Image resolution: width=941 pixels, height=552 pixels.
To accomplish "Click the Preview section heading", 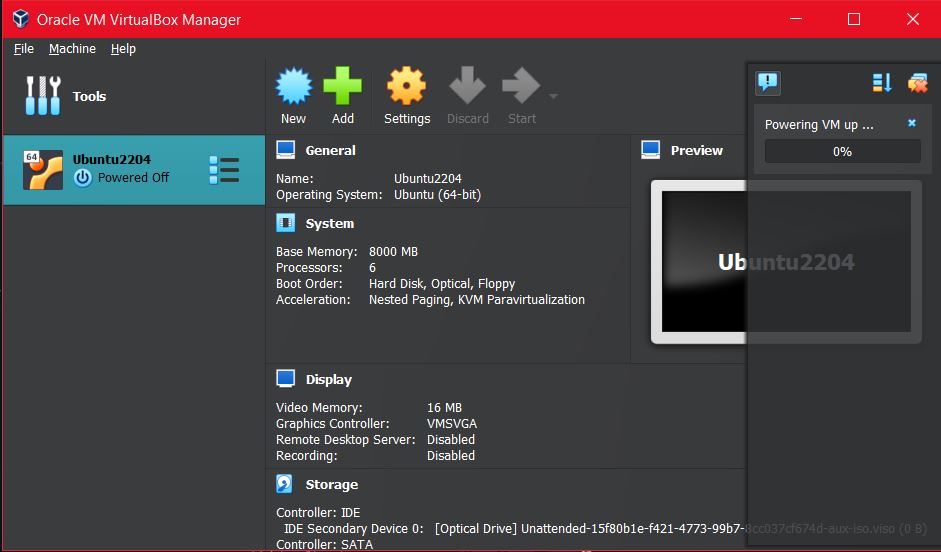I will [697, 151].
